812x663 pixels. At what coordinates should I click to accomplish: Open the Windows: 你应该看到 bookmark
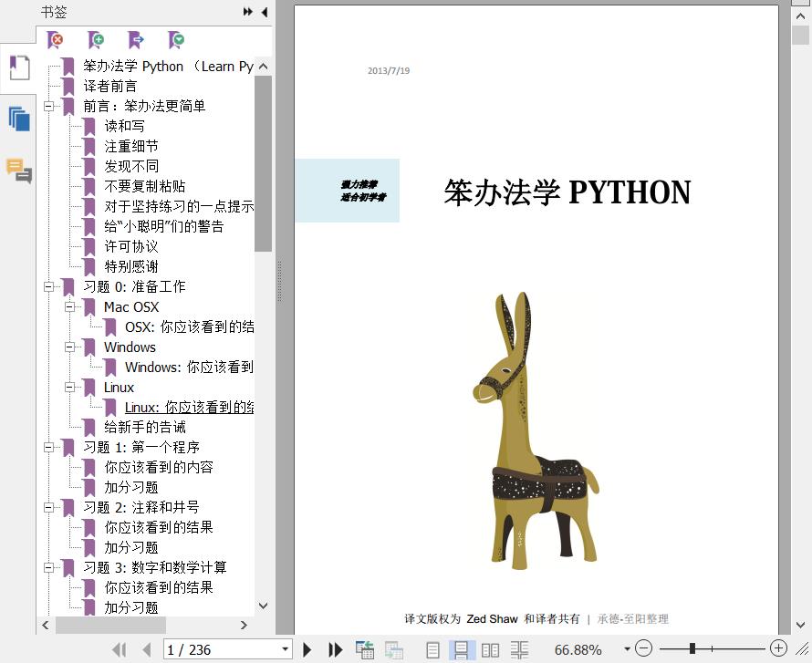189,367
